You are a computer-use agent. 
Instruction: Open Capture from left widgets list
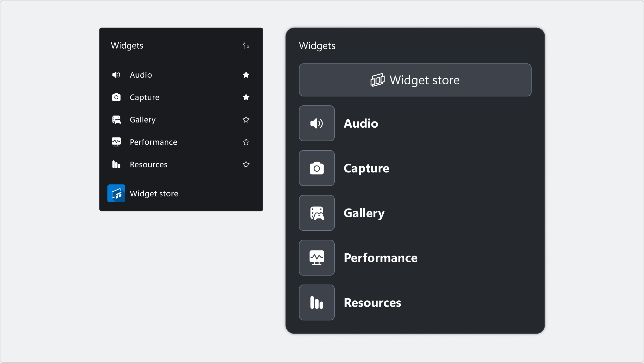click(x=144, y=97)
